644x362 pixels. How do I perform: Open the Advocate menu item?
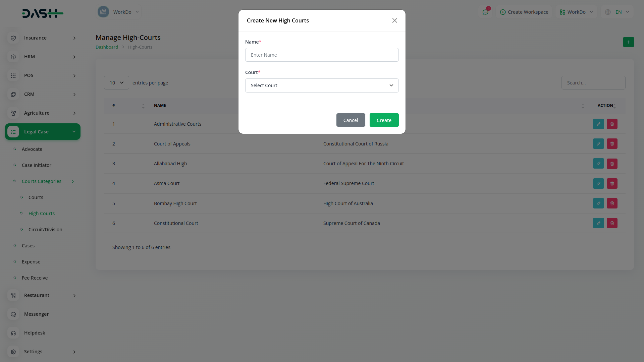pyautogui.click(x=32, y=149)
